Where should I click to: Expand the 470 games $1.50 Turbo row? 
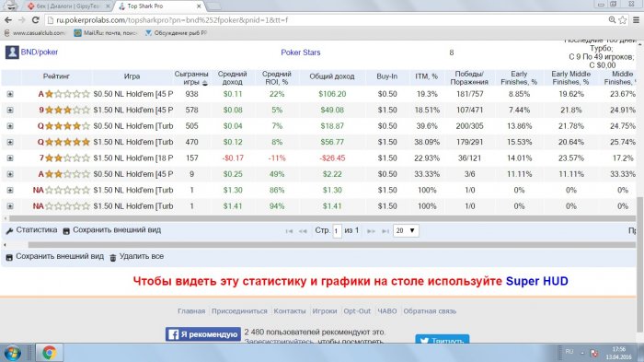click(10, 143)
